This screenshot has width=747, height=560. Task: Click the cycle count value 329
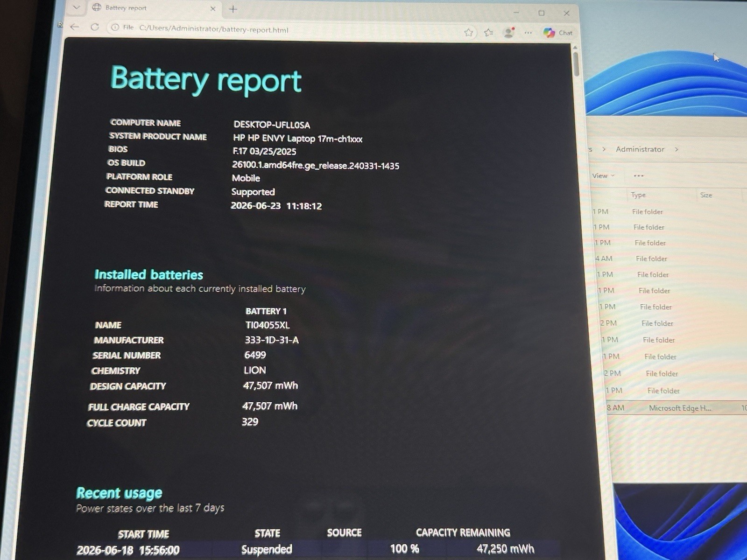(250, 422)
